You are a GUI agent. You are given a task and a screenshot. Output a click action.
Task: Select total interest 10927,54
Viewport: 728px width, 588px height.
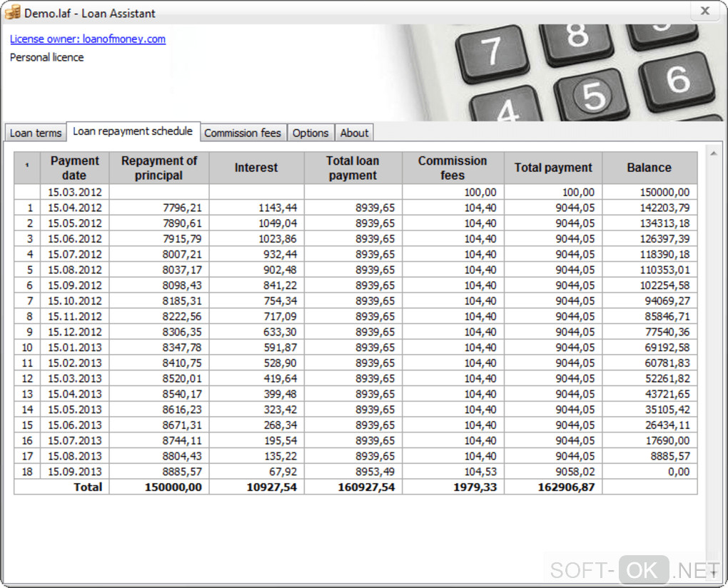[256, 487]
